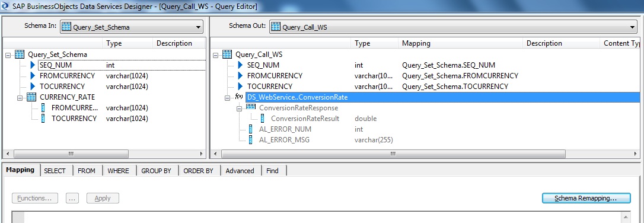The width and height of the screenshot is (644, 223).
Task: Select the CURRENCY_RATE row in Schema In
Action: 68,97
